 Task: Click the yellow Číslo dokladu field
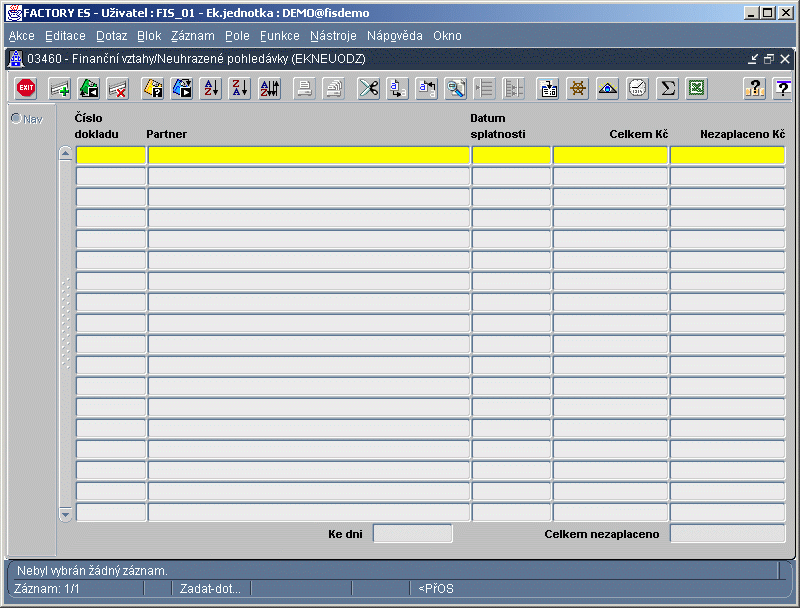click(x=111, y=155)
